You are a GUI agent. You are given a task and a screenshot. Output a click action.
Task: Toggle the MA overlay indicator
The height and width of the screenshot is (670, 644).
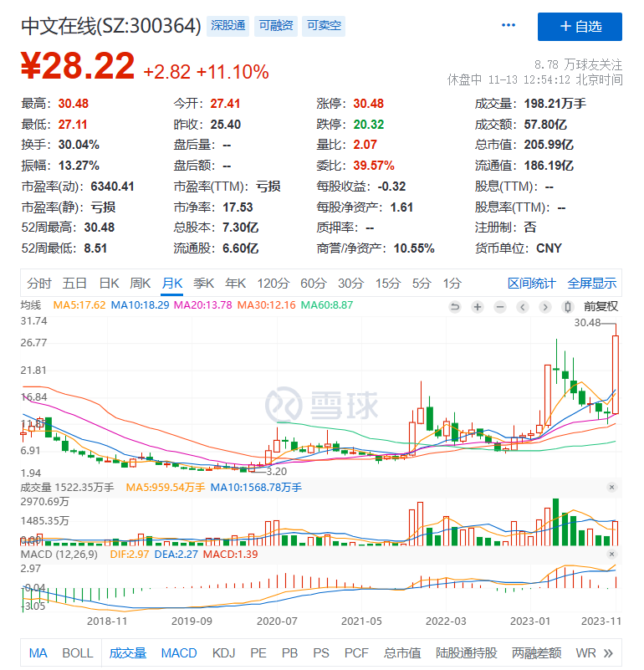(x=38, y=653)
